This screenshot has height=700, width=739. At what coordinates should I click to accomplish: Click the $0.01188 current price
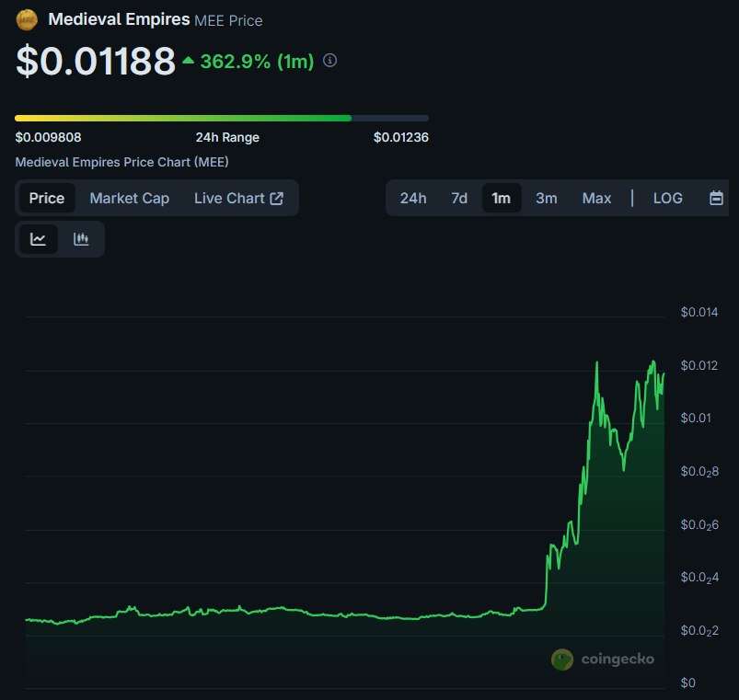[x=96, y=61]
